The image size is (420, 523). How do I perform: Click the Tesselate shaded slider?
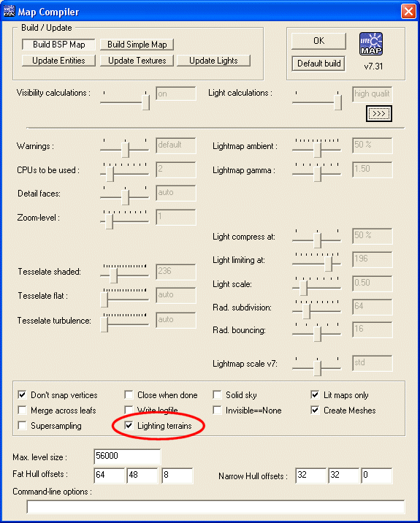pyautogui.click(x=125, y=274)
